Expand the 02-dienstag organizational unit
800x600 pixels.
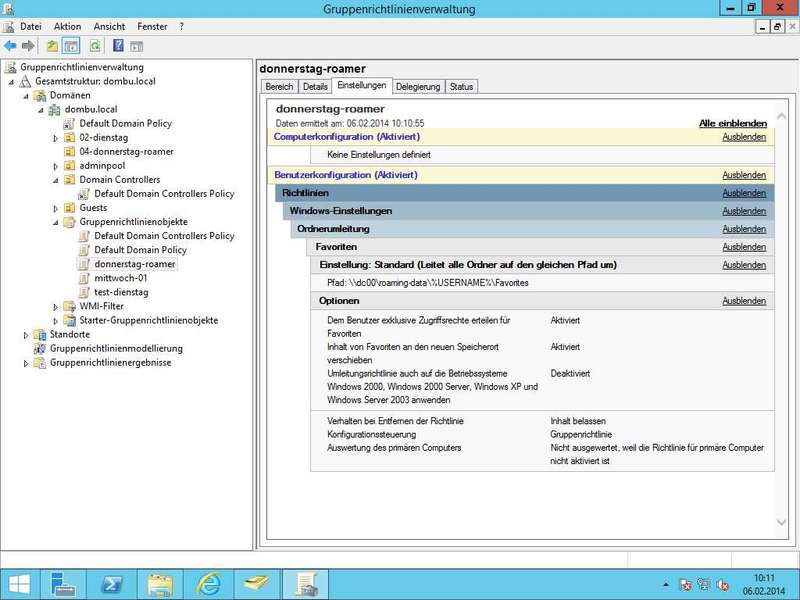(56, 138)
